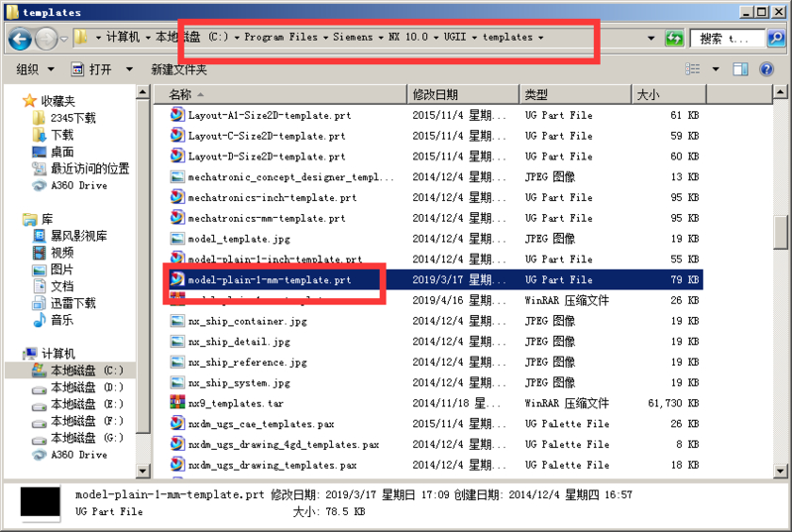
Task: Select nxdm_ugs_cae_templates.pax file icon
Action: (x=177, y=423)
